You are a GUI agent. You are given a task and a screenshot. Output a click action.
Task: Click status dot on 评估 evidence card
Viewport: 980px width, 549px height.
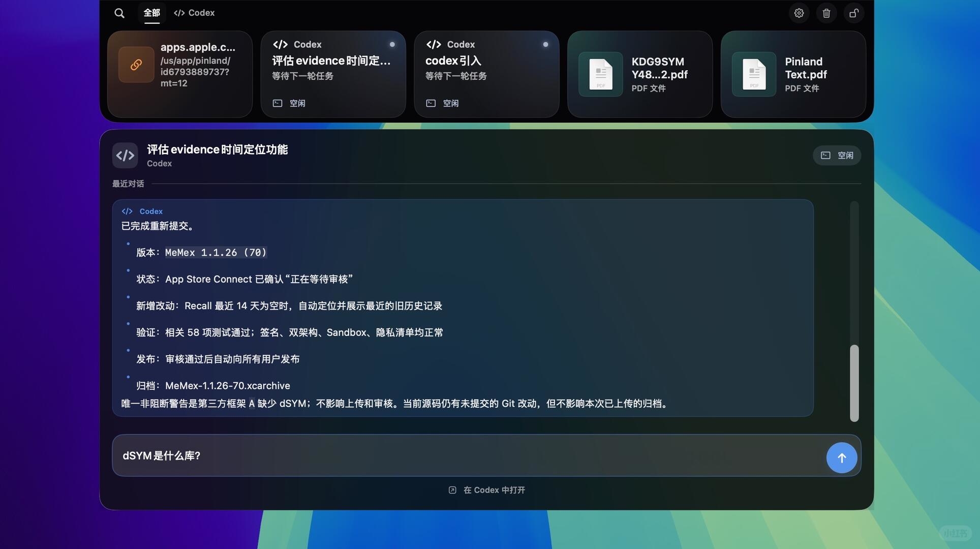click(392, 45)
